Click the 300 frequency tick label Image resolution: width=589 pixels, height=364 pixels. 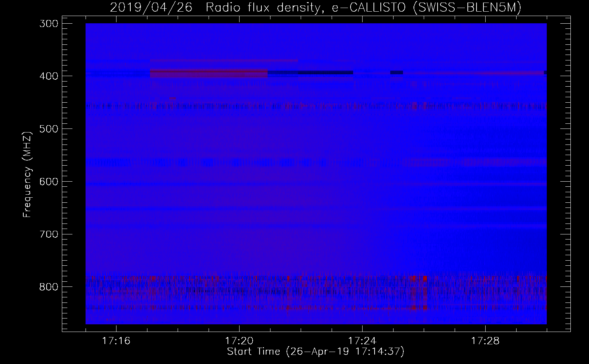coord(48,23)
